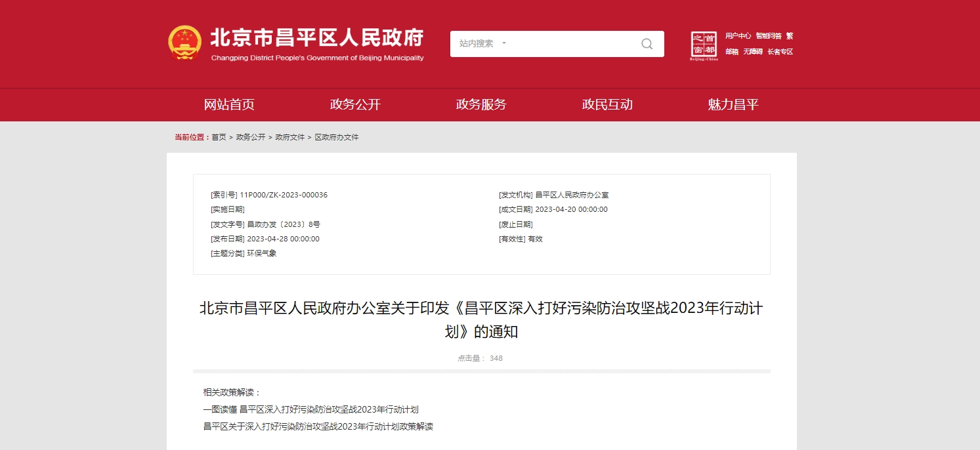Click the national emblem logo

(x=184, y=43)
